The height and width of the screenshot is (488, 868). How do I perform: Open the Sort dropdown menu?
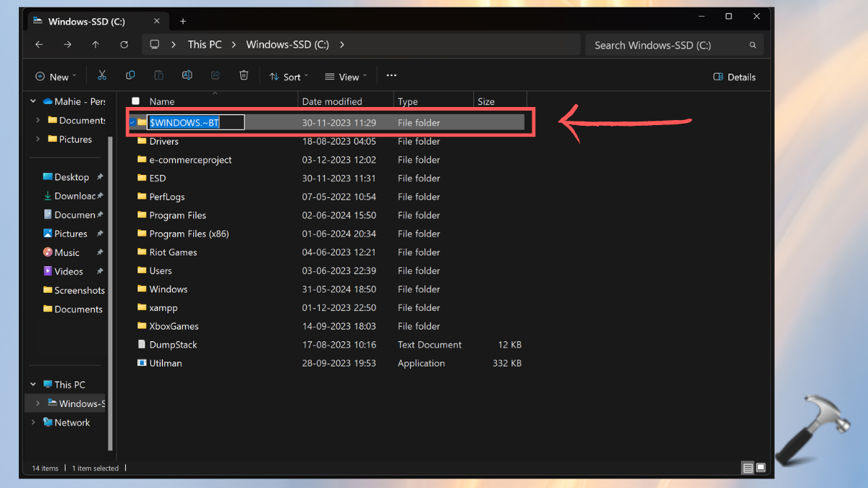click(289, 77)
